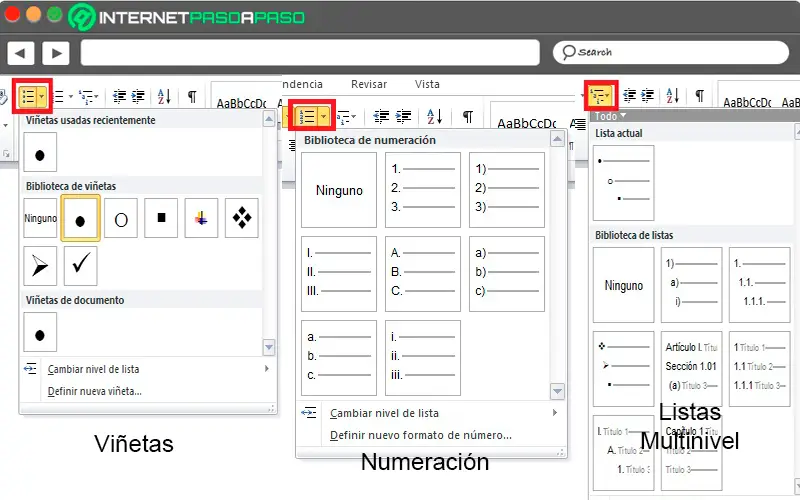Open the highlighted numbering button dropdown arrow
This screenshot has width=800, height=500.
coord(323,117)
